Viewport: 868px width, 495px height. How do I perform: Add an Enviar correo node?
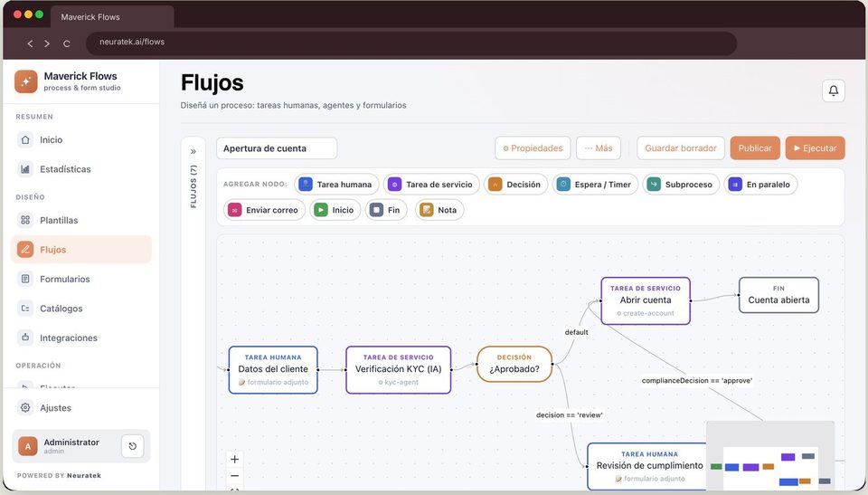[x=264, y=210]
